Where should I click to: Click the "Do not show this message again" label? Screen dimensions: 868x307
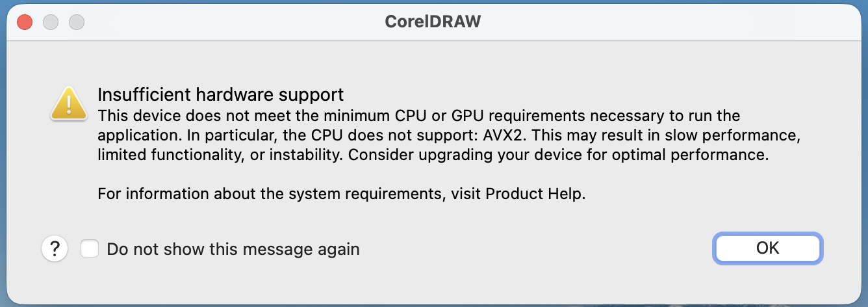click(233, 249)
